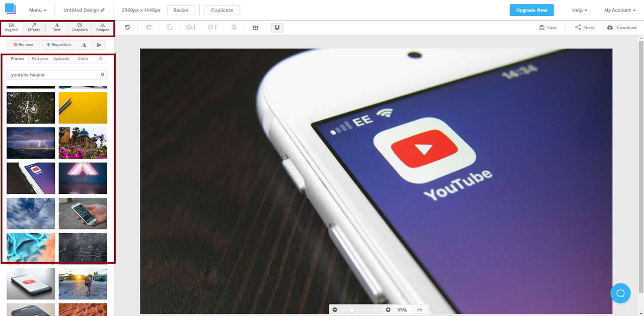644x316 pixels.
Task: Click the app logo icon
Action: pyautogui.click(x=10, y=9)
